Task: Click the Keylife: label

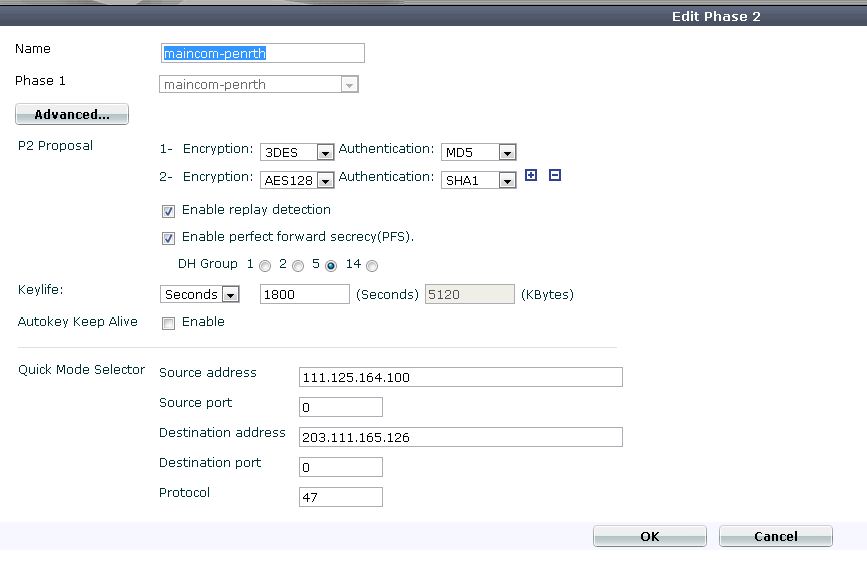Action: 40,290
